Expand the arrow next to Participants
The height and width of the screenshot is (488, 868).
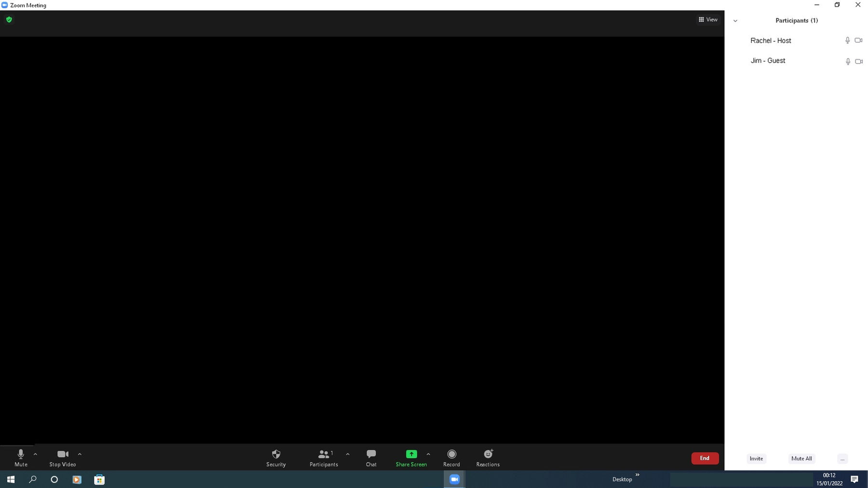348,454
